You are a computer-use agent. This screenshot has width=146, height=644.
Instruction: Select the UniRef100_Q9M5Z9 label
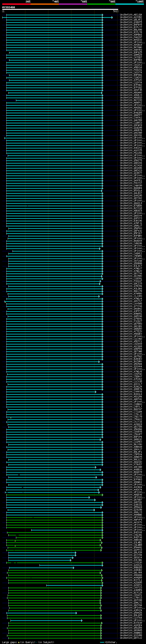point(131,55)
